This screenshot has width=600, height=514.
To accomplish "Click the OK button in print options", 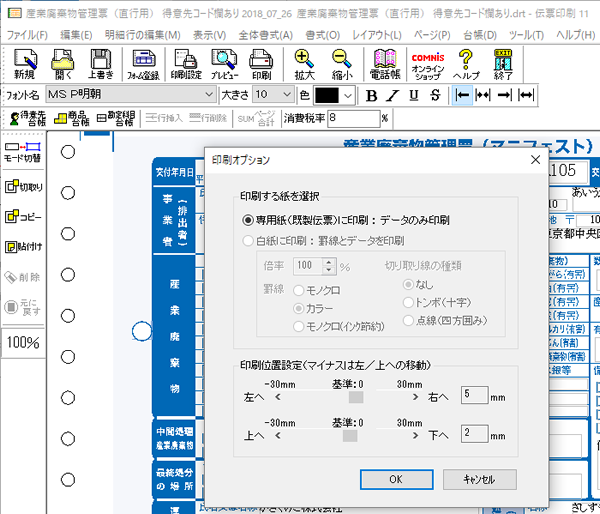I will (396, 479).
